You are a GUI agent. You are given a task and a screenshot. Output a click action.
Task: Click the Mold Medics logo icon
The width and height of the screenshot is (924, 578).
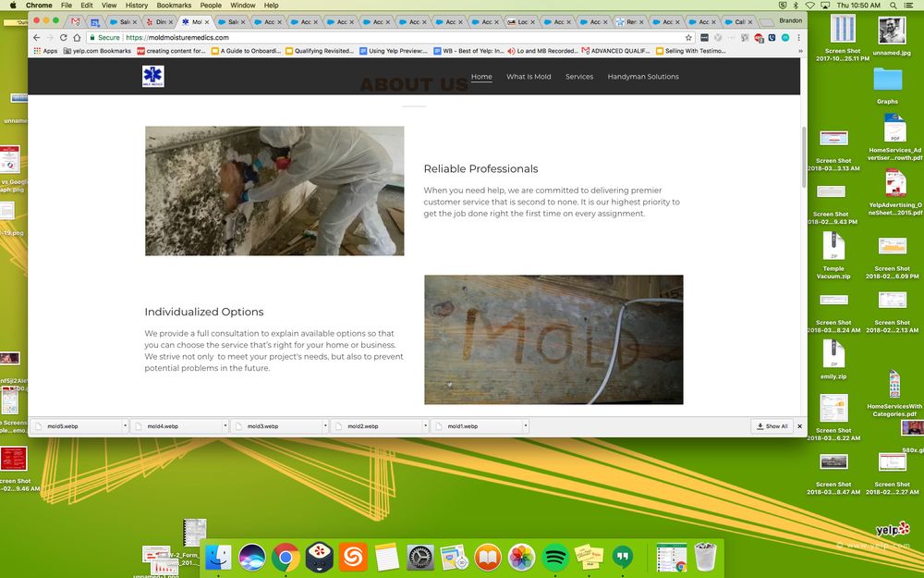(152, 77)
